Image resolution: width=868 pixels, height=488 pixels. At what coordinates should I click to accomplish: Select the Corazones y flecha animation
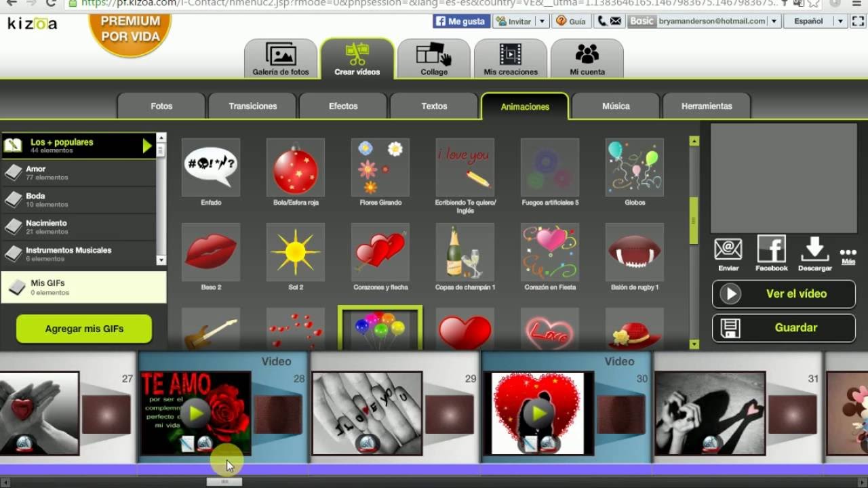click(x=380, y=252)
